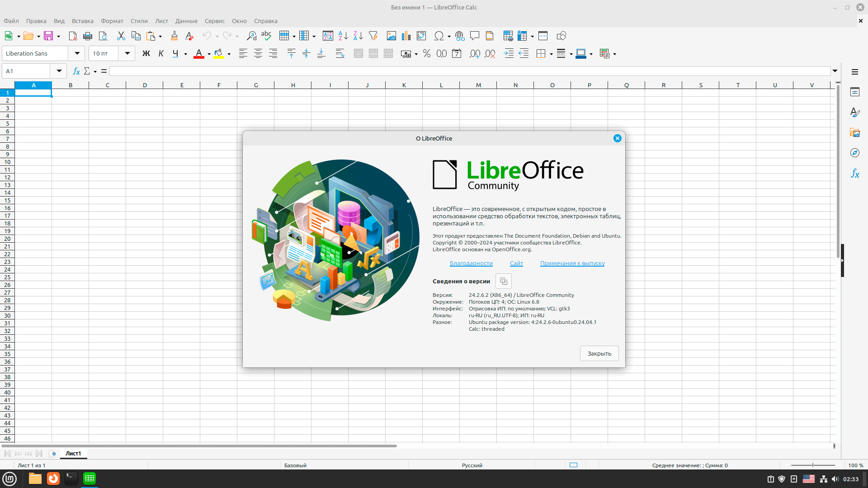Click the AutoFilter funnel icon
This screenshot has height=488, width=868.
tap(373, 36)
